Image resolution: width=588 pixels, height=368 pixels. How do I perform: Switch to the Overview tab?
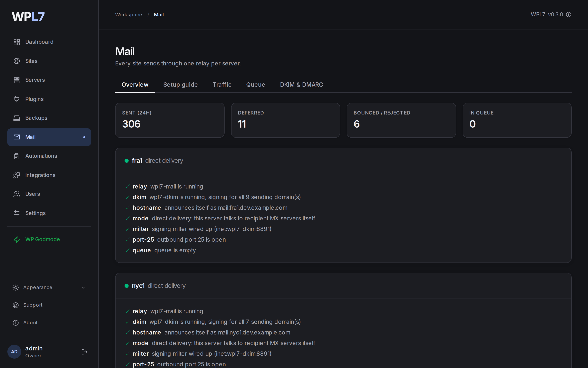(135, 85)
